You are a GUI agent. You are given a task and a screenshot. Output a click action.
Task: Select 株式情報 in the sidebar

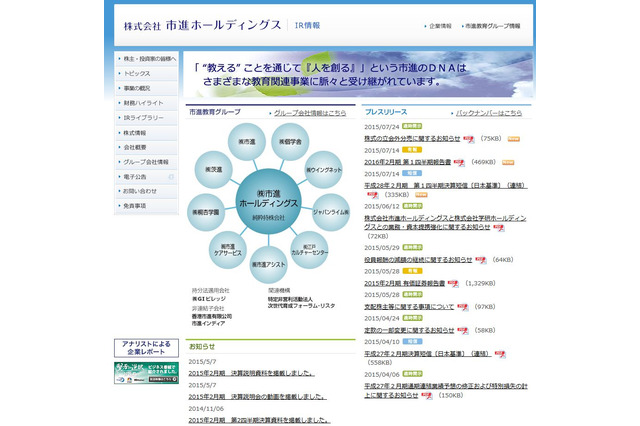[147, 133]
